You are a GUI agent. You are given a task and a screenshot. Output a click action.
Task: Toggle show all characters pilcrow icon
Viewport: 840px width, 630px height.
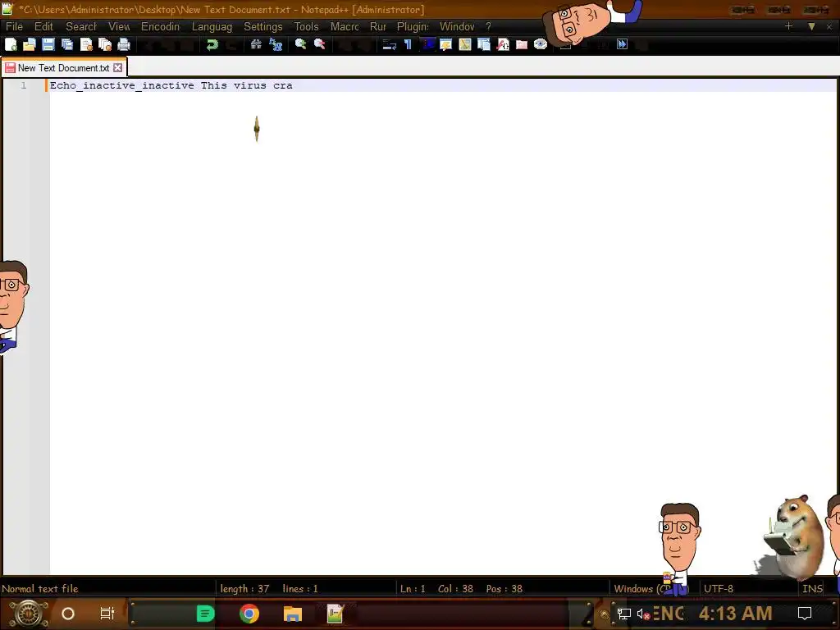pos(409,45)
